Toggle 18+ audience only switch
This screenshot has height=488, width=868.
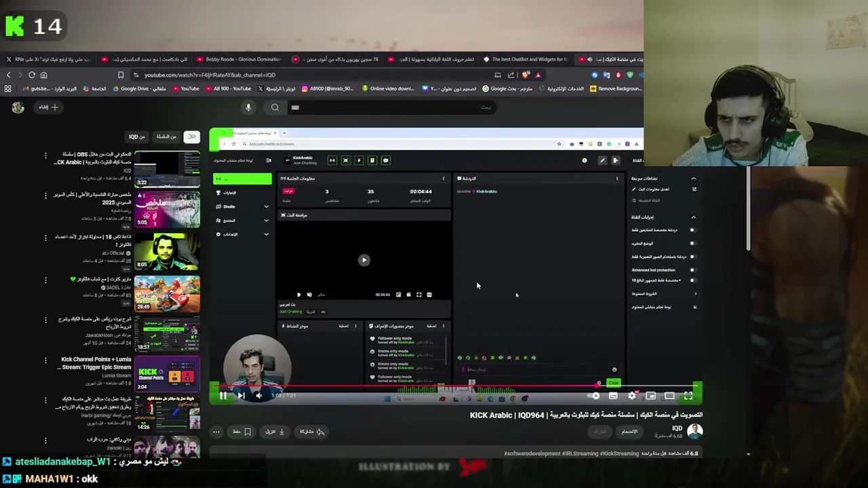(692, 280)
